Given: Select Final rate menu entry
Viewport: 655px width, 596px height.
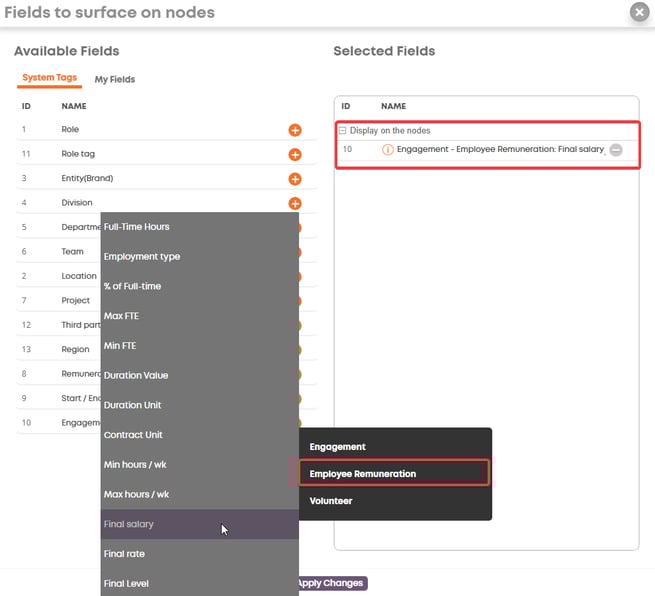Looking at the screenshot, I should pos(125,554).
